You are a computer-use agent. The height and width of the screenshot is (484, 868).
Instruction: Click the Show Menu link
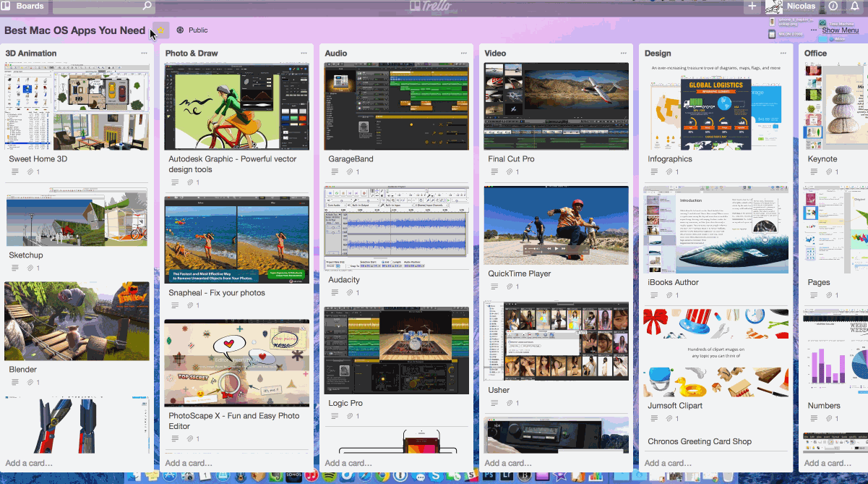point(841,30)
